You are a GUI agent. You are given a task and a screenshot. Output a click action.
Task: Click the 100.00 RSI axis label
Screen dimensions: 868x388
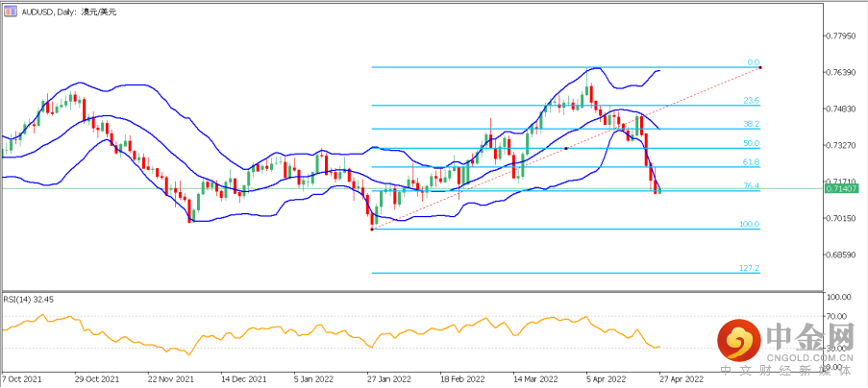839,297
